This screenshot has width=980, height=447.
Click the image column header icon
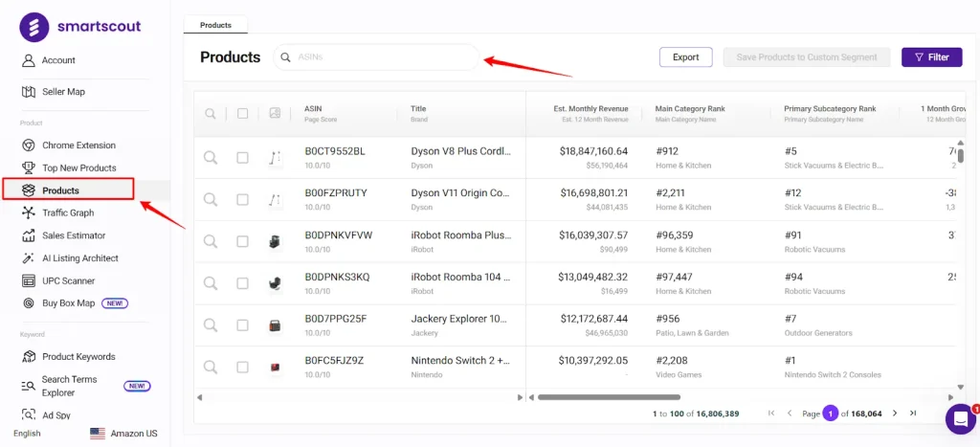[275, 113]
